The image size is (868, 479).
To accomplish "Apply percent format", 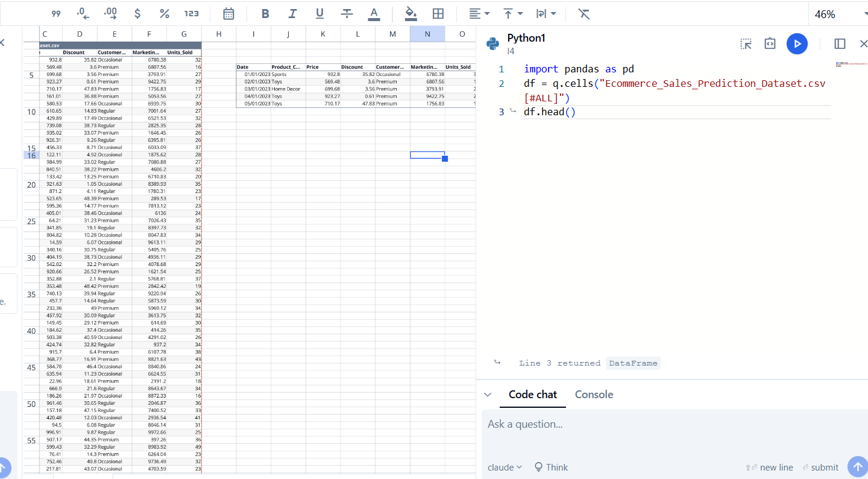I will 164,13.
